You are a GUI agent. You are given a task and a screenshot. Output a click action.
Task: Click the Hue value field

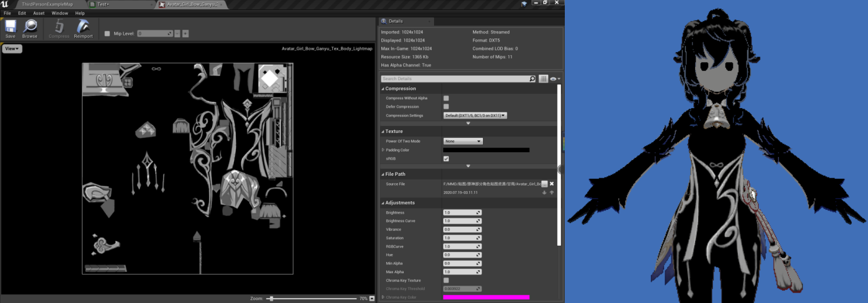463,255
